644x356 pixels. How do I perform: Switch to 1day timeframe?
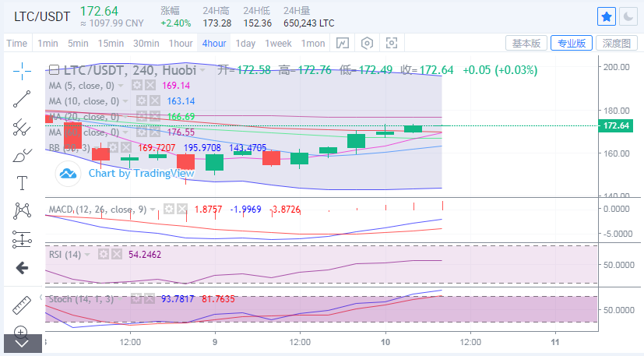coord(245,43)
